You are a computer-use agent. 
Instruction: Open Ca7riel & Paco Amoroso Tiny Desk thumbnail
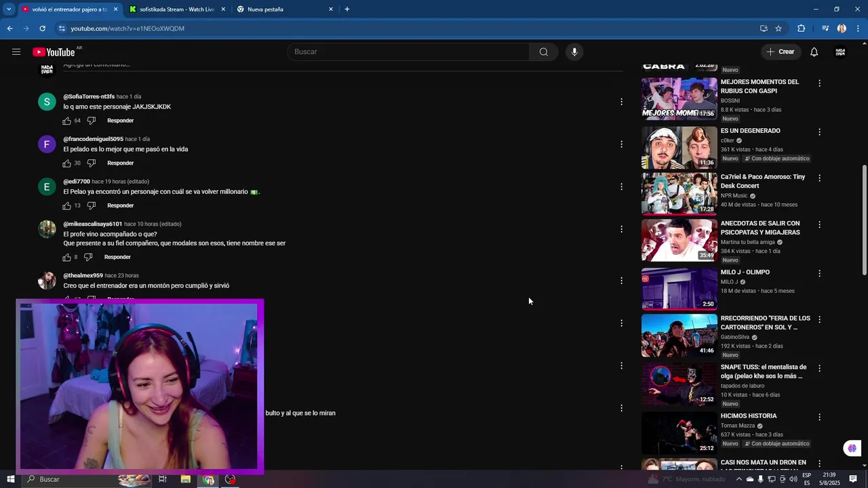point(679,194)
